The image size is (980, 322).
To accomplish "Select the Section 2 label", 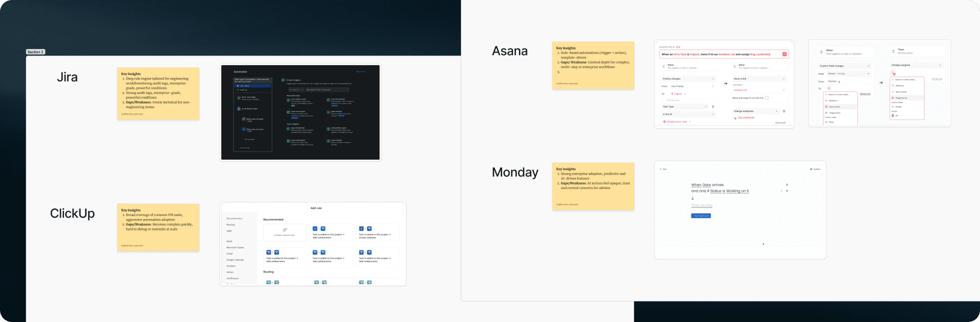I will pyautogui.click(x=35, y=52).
